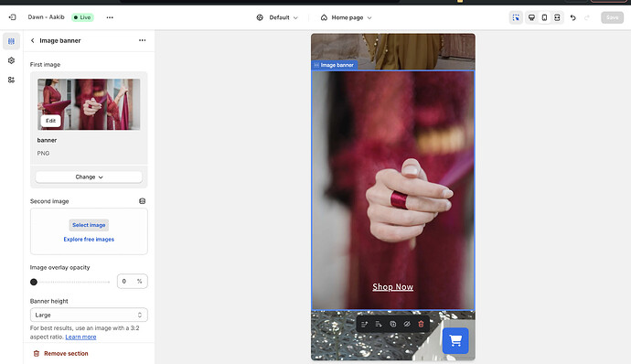Duplicate section via floating toolbar icon
Viewport: 631px width, 364px height.
point(392,324)
